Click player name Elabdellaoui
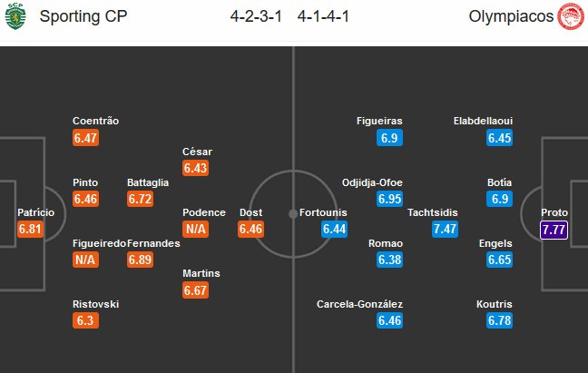The width and height of the screenshot is (588, 373). click(x=483, y=121)
